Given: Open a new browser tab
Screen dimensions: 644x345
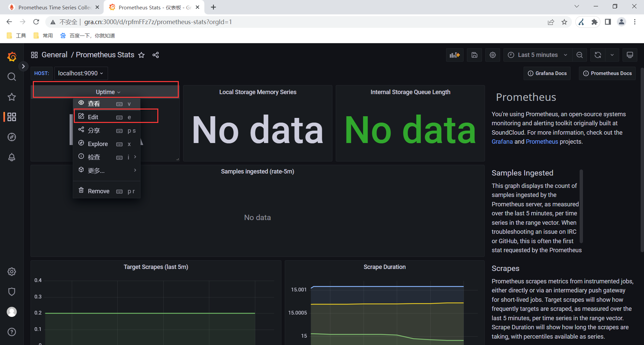Looking at the screenshot, I should (x=213, y=7).
